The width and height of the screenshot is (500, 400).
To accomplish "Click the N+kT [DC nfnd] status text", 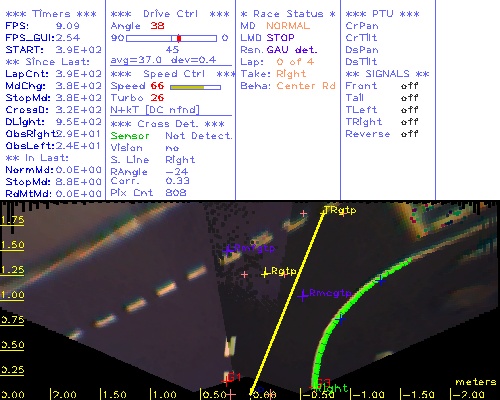I will point(155,110).
